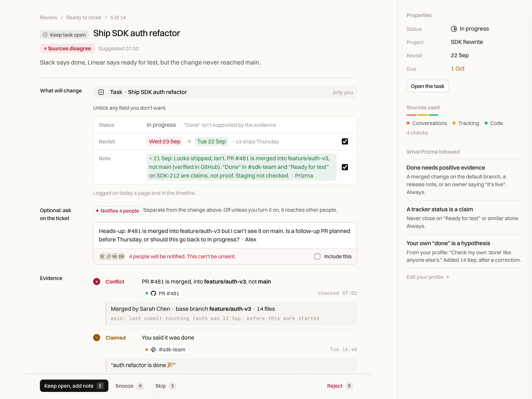Click the Conflict evidence icon
Image resolution: width=532 pixels, height=399 pixels.
97,281
